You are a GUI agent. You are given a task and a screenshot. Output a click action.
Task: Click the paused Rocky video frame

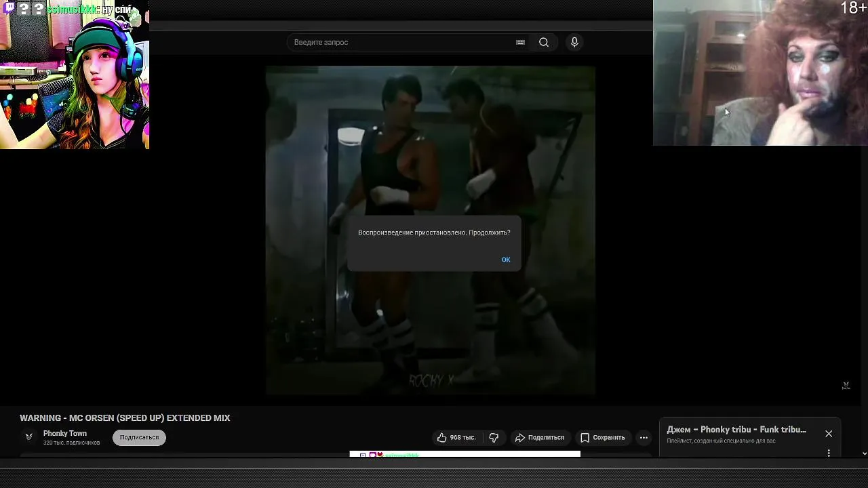point(430,229)
